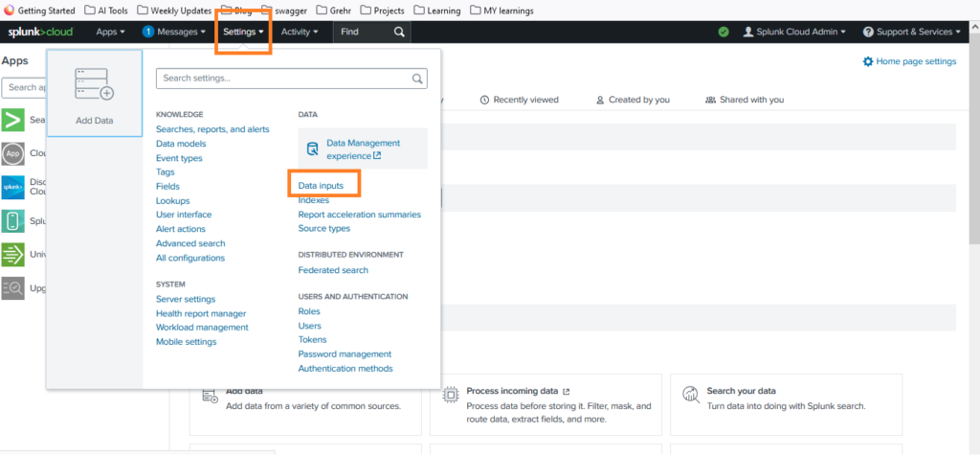The image size is (980, 456).
Task: Open the Activity menu
Action: [x=300, y=32]
